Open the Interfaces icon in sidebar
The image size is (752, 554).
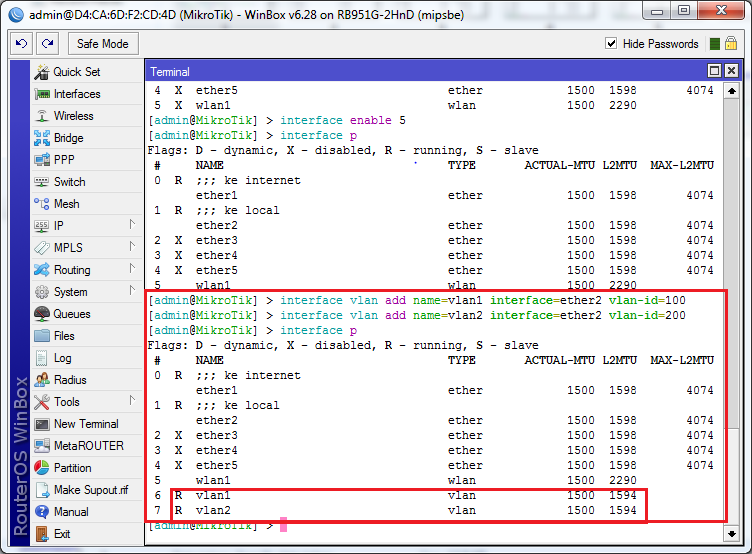42,94
